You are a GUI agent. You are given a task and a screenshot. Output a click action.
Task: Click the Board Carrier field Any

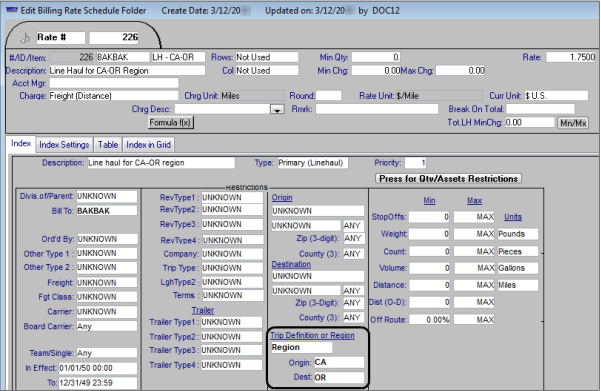click(107, 327)
